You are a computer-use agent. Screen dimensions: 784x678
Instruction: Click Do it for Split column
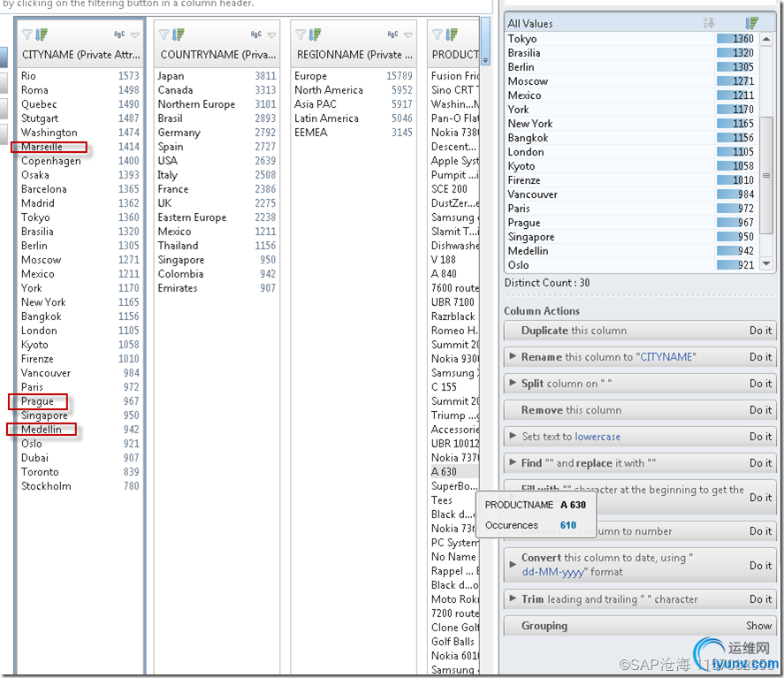760,384
